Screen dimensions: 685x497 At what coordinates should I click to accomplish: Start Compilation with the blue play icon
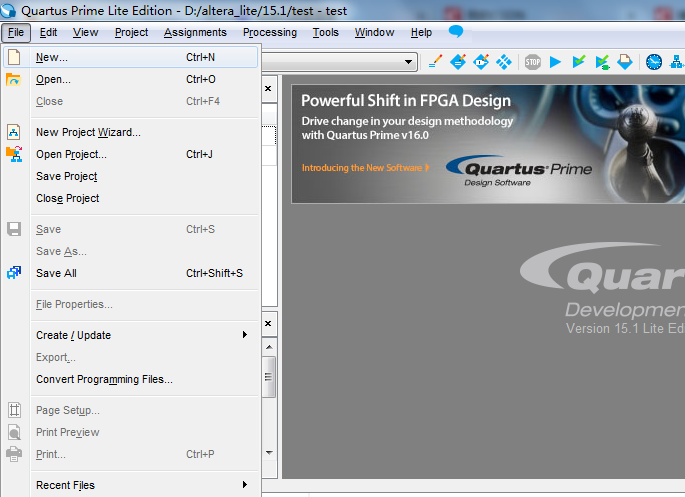[556, 62]
